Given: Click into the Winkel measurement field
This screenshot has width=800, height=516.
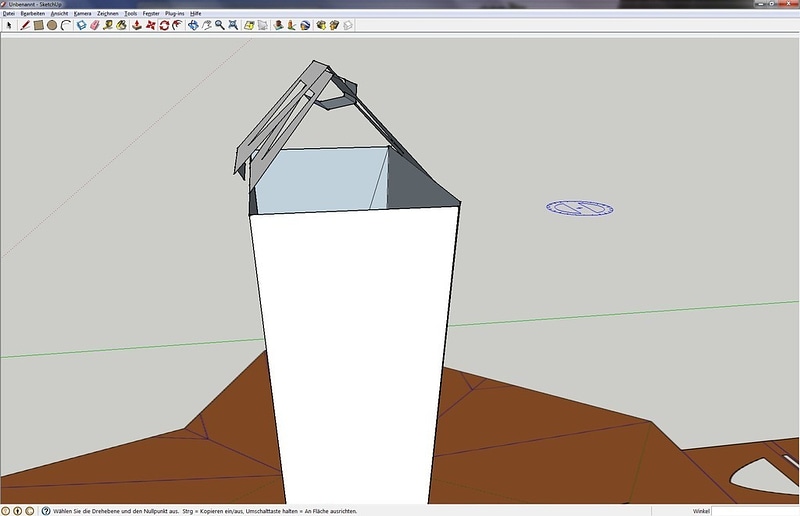Looking at the screenshot, I should [x=755, y=511].
